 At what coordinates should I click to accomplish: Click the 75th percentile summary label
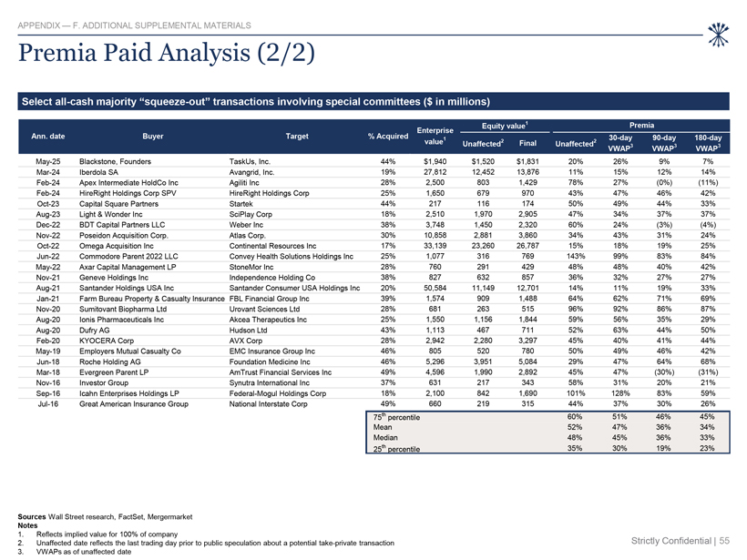396,417
